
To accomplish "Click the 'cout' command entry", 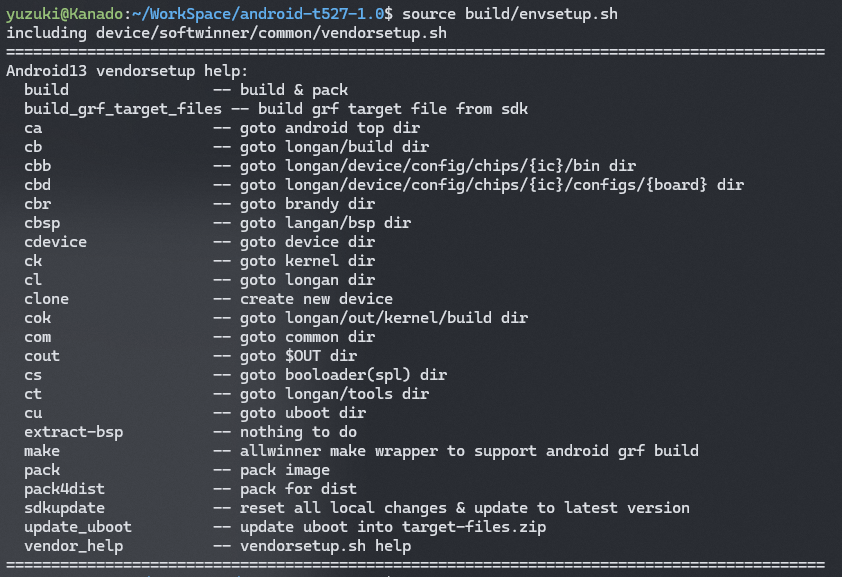I will point(43,356).
